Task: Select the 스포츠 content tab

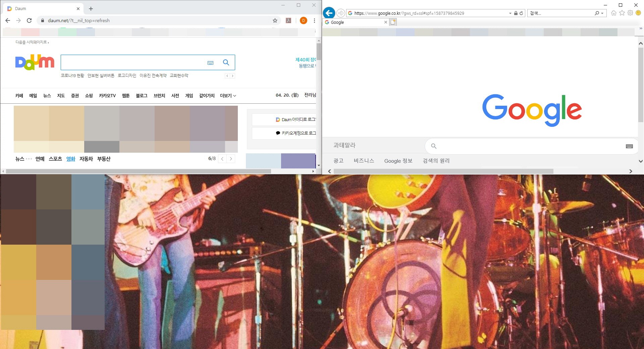Action: [55, 159]
